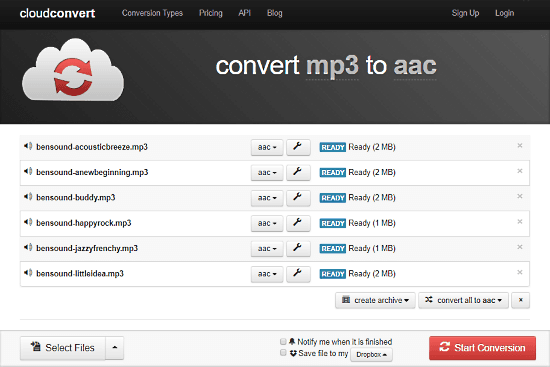Image resolution: width=550 pixels, height=367 pixels.
Task: Remove bensound-buddy.mp3 from list
Action: click(520, 196)
